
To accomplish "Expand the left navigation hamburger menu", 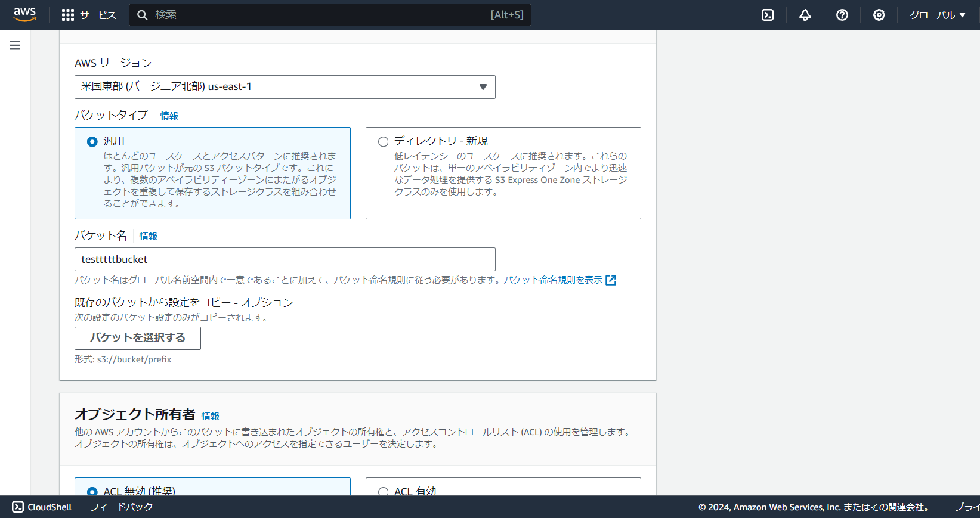I will [x=15, y=45].
